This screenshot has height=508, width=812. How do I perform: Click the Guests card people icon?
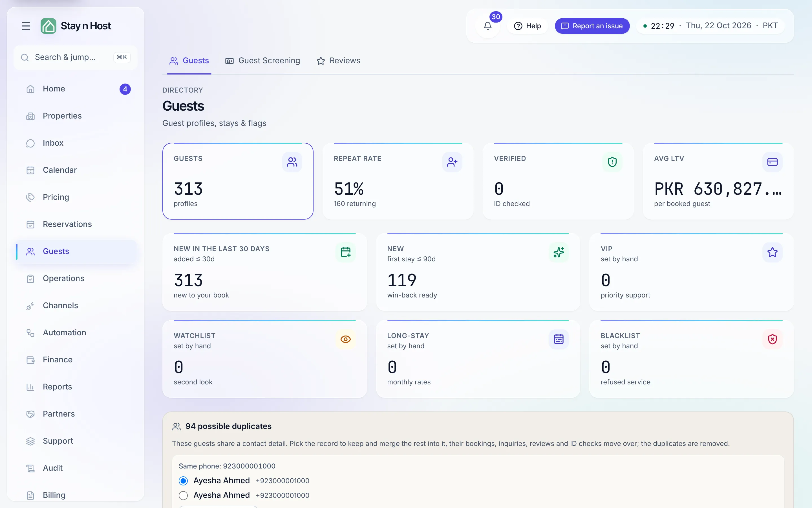[292, 162]
